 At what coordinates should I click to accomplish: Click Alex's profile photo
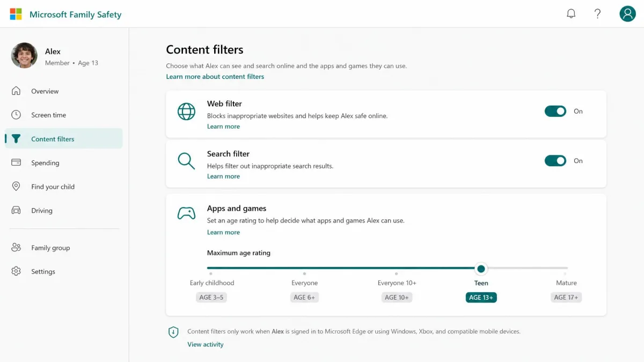click(x=24, y=56)
